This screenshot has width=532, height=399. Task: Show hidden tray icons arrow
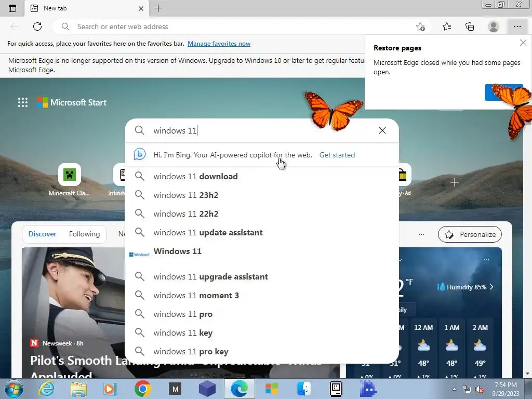[x=454, y=389]
